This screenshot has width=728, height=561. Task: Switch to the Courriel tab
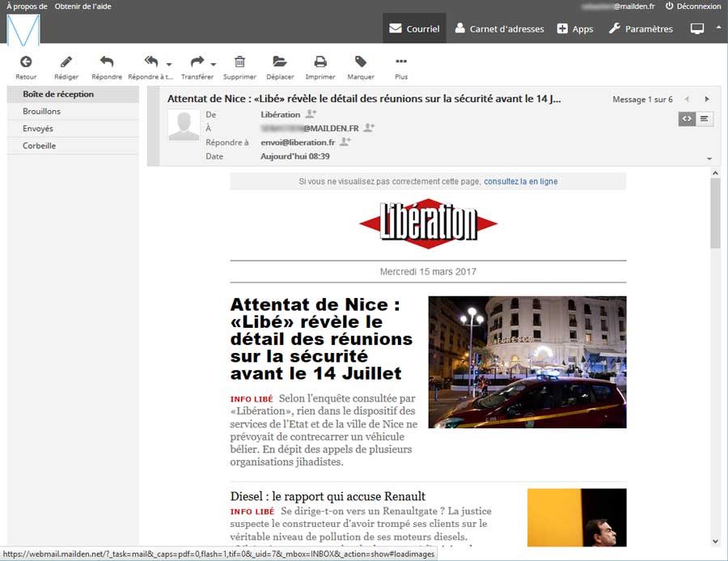click(x=414, y=29)
